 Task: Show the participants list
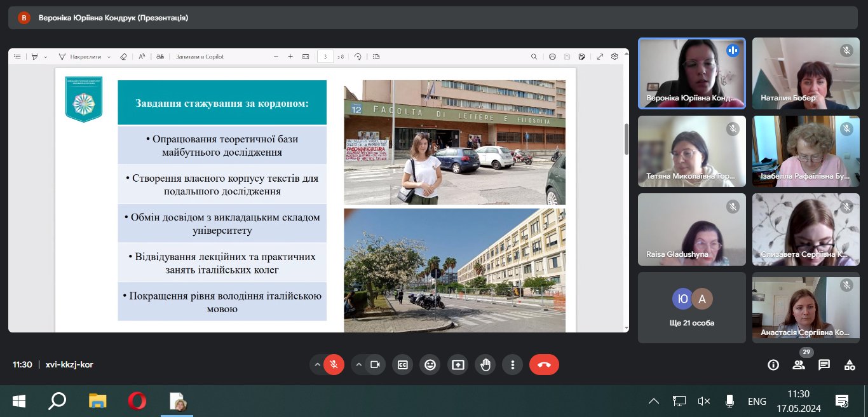[x=799, y=365]
